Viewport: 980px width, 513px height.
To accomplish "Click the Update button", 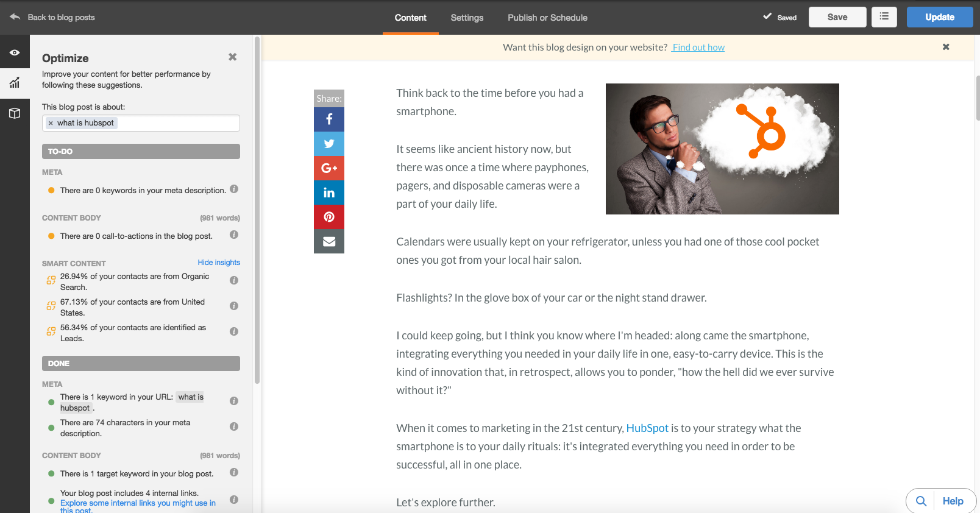I will click(x=940, y=17).
